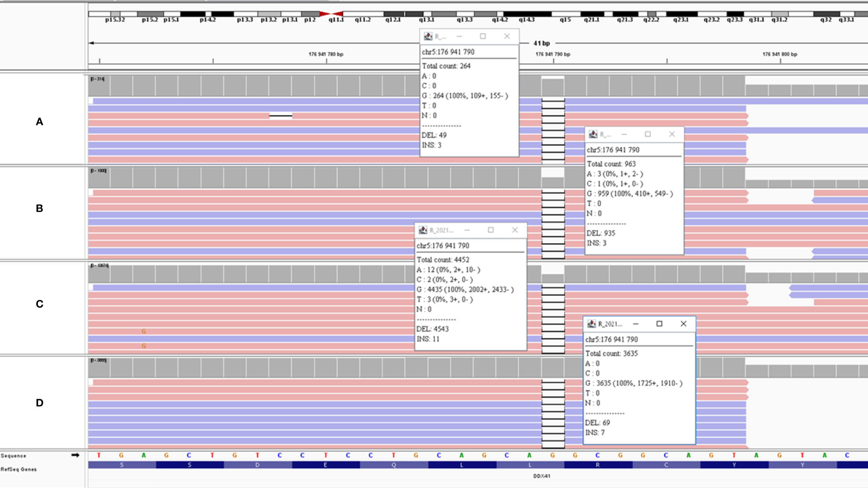Select the 'G : 3635 (100%, 1725+, 1910- )' line
868x488 pixels.
634,383
